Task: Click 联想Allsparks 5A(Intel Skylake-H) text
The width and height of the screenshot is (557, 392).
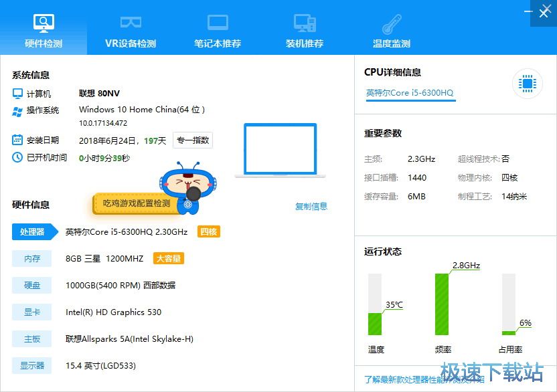Action: [x=129, y=338]
